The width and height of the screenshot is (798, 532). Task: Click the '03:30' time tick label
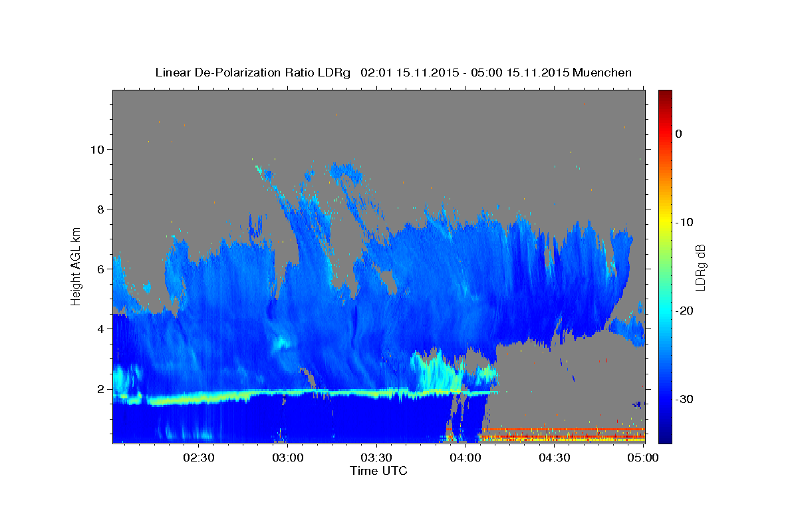[376, 458]
